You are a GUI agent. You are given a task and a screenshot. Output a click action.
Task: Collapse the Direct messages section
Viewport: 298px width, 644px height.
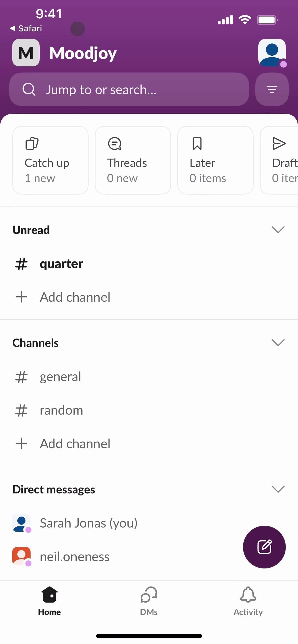278,489
